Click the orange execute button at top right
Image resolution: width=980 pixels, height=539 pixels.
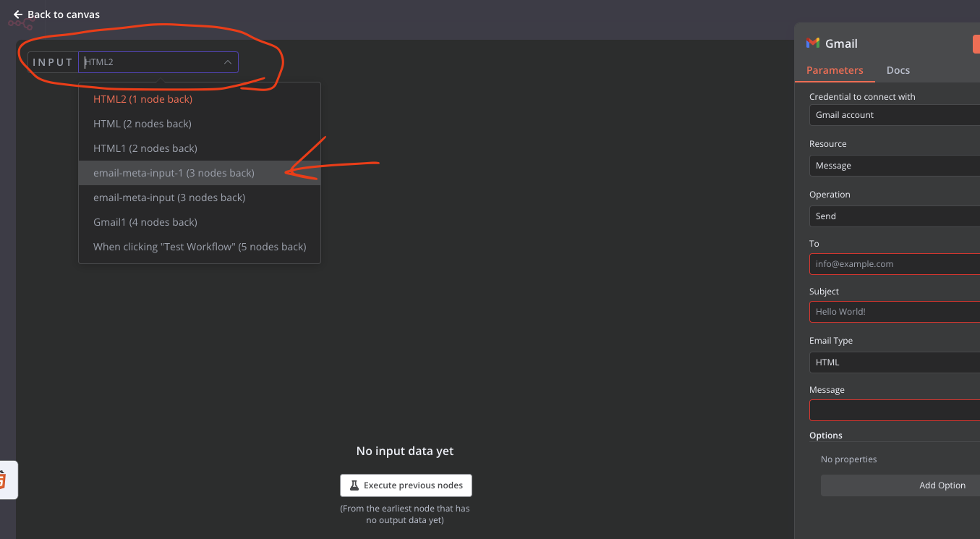point(977,43)
